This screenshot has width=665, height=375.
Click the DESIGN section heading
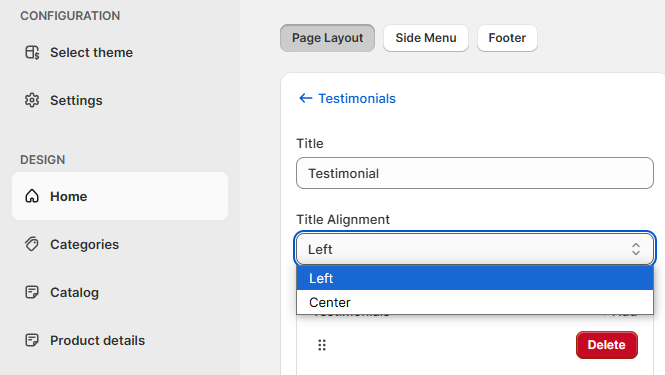tap(42, 160)
